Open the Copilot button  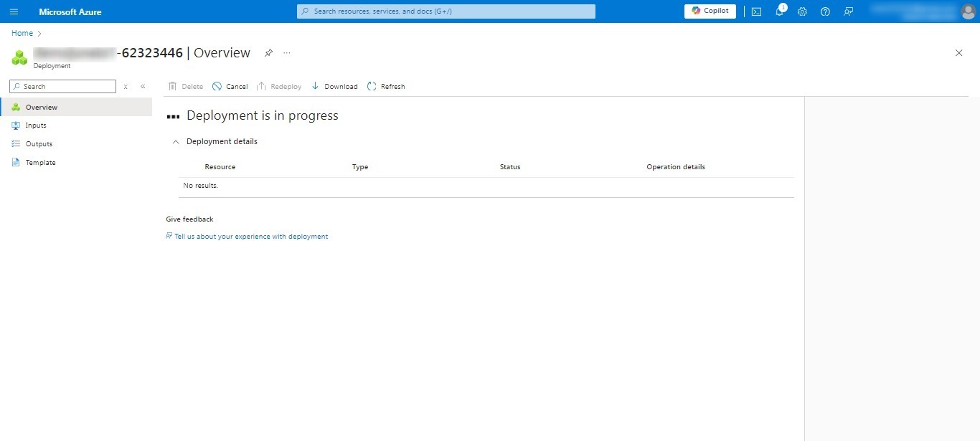tap(710, 11)
